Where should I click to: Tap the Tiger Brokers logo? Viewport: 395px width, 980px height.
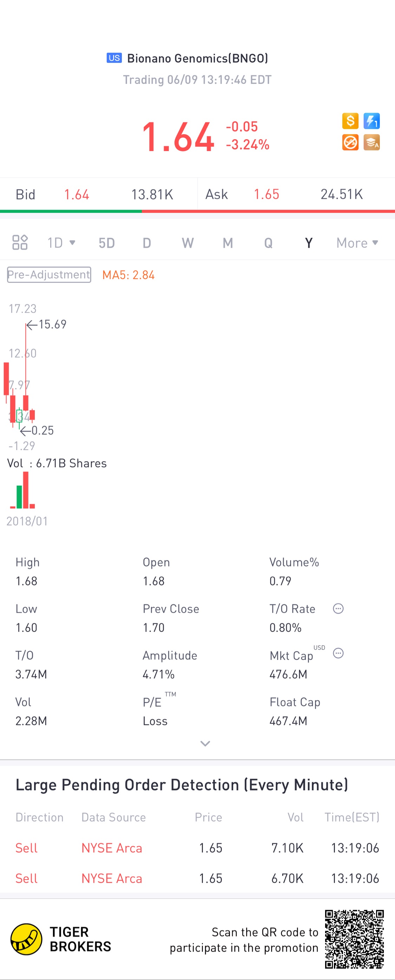pyautogui.click(x=27, y=939)
